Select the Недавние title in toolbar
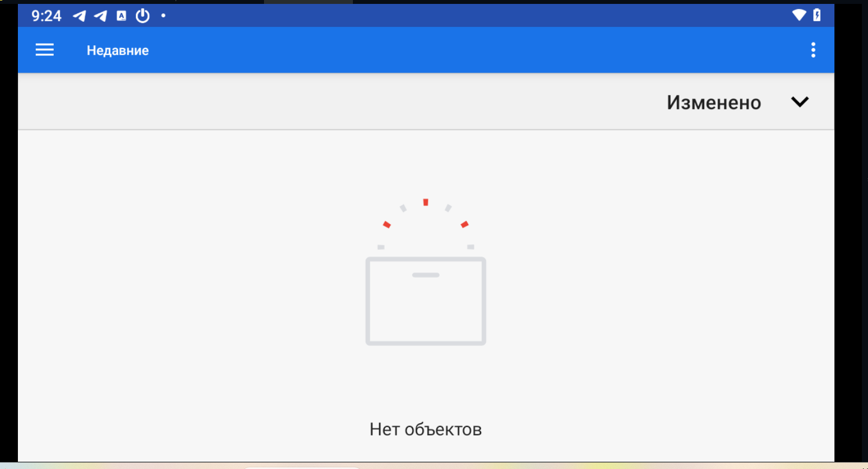 coord(117,50)
